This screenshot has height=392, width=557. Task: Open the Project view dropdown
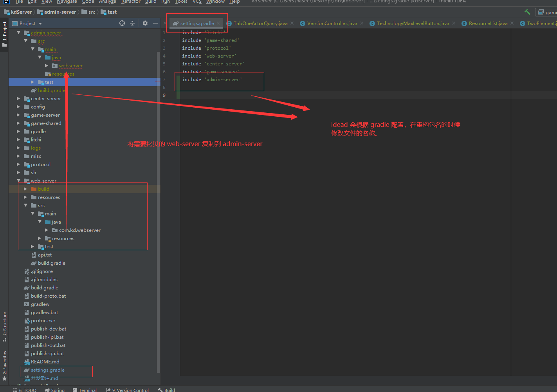pos(40,23)
